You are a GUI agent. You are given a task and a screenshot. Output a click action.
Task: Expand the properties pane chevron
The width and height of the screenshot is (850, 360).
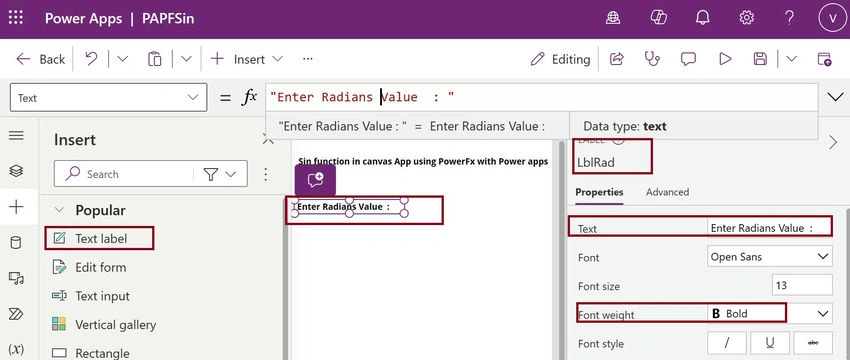click(833, 142)
